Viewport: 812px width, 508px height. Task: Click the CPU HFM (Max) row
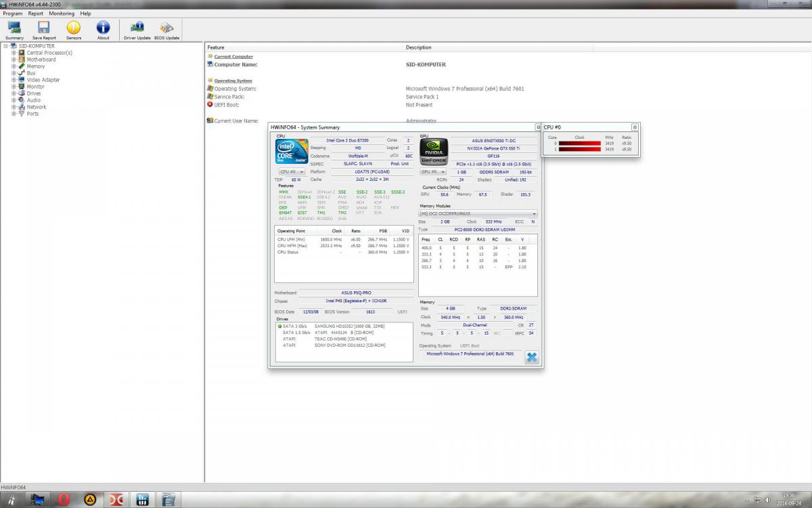(x=344, y=245)
